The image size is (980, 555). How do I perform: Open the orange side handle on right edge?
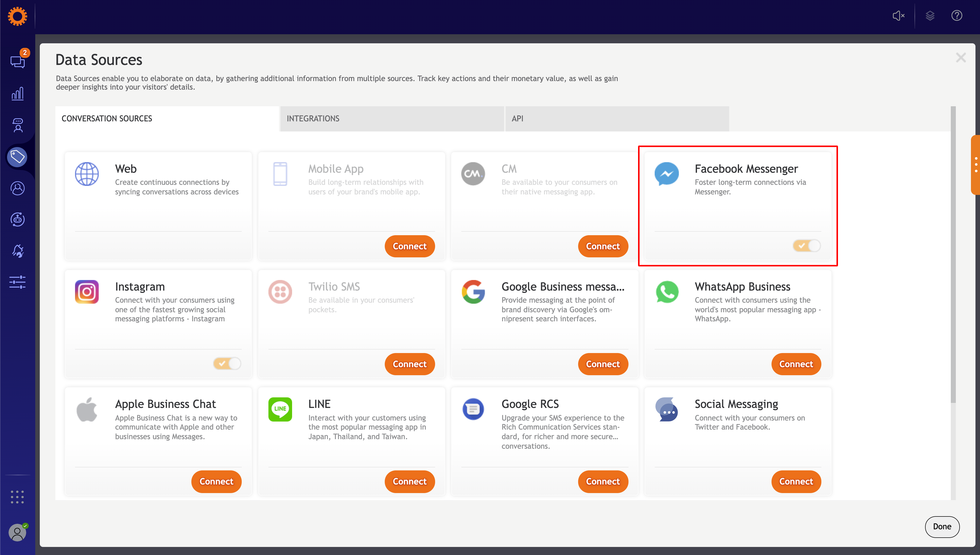pyautogui.click(x=975, y=165)
